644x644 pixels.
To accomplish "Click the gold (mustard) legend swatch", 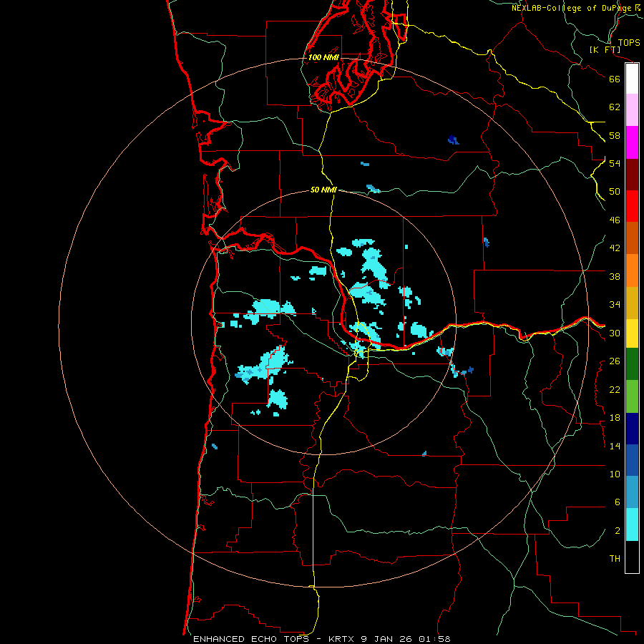I will pyautogui.click(x=632, y=303).
